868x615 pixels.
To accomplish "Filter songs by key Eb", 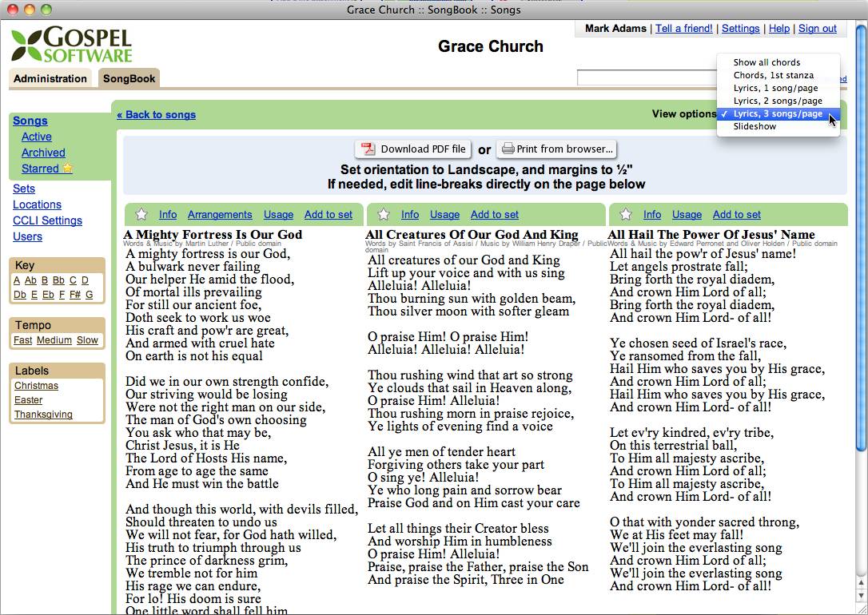I will click(x=48, y=295).
